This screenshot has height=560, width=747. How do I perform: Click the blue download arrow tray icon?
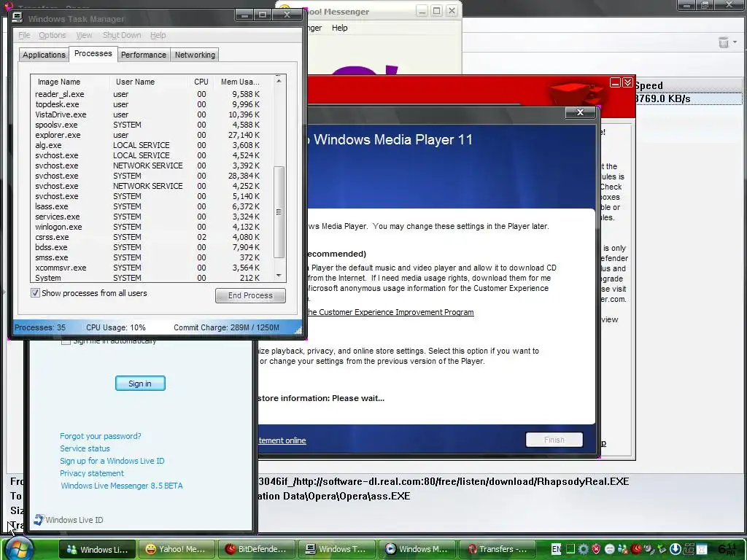pos(675,549)
